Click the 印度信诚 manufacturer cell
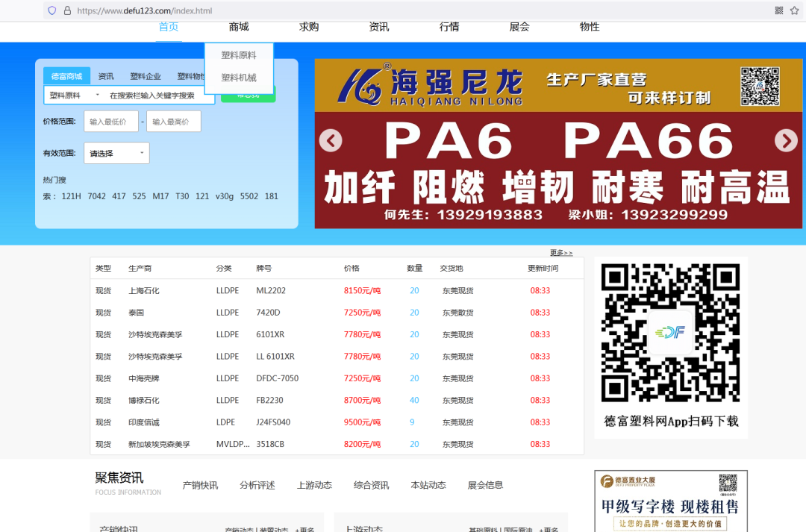The image size is (806, 532). tap(144, 422)
